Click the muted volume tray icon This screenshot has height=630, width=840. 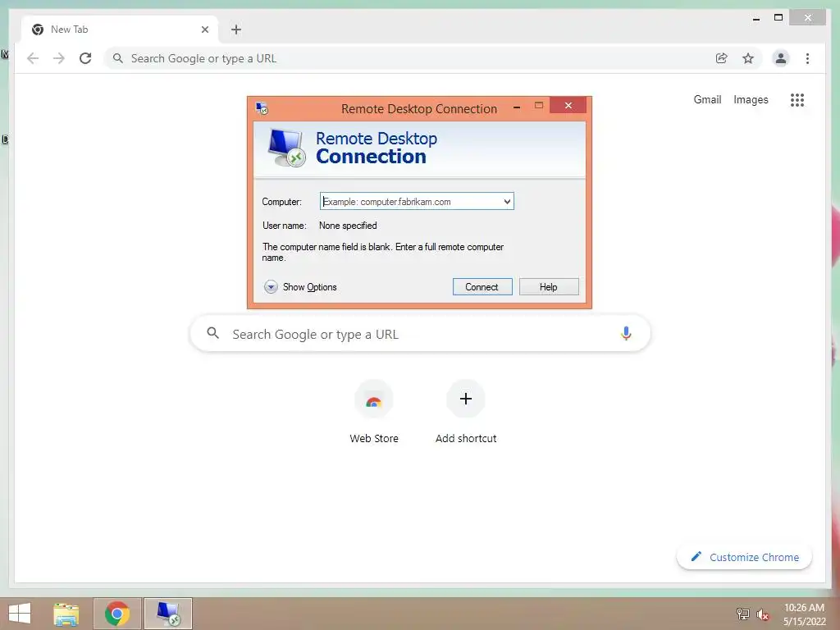pyautogui.click(x=762, y=614)
